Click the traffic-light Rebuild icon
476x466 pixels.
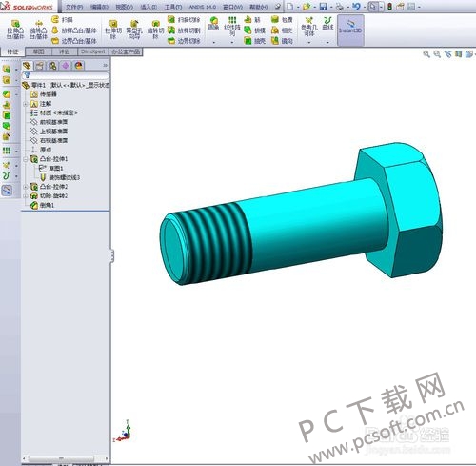[389, 7]
